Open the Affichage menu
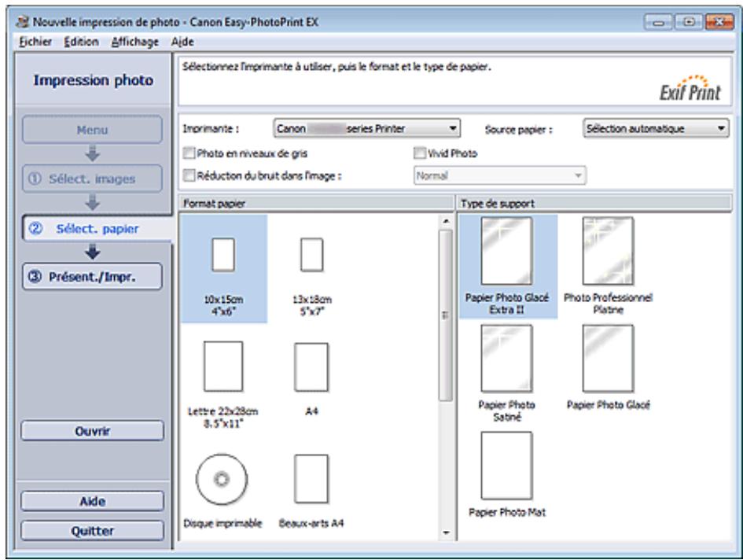Viewport: 743px width, 560px height. (x=135, y=42)
